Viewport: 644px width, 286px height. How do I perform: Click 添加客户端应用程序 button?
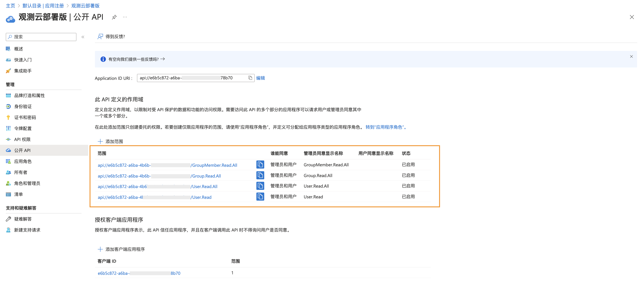pyautogui.click(x=121, y=249)
